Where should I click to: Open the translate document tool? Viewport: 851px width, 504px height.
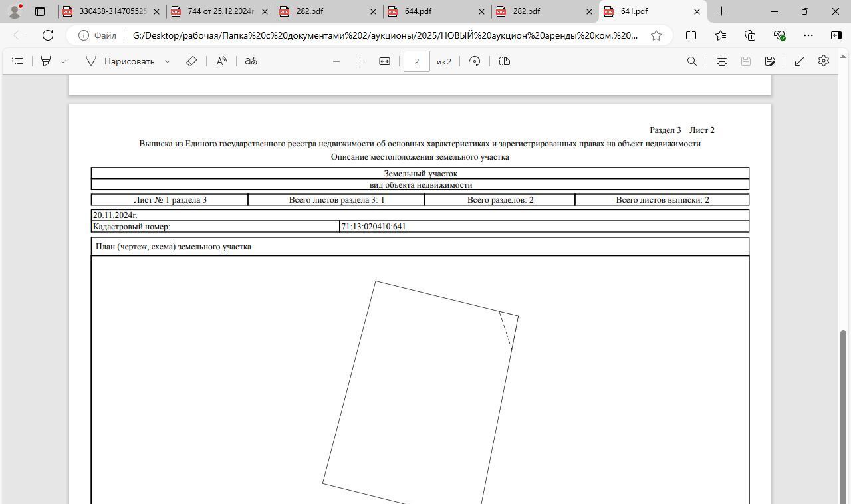pos(251,61)
